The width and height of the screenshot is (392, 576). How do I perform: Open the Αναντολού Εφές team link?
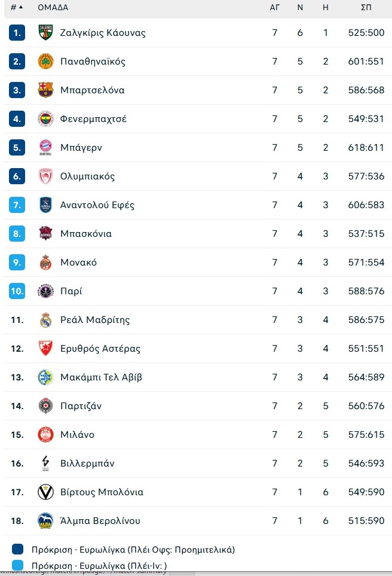coord(97,205)
